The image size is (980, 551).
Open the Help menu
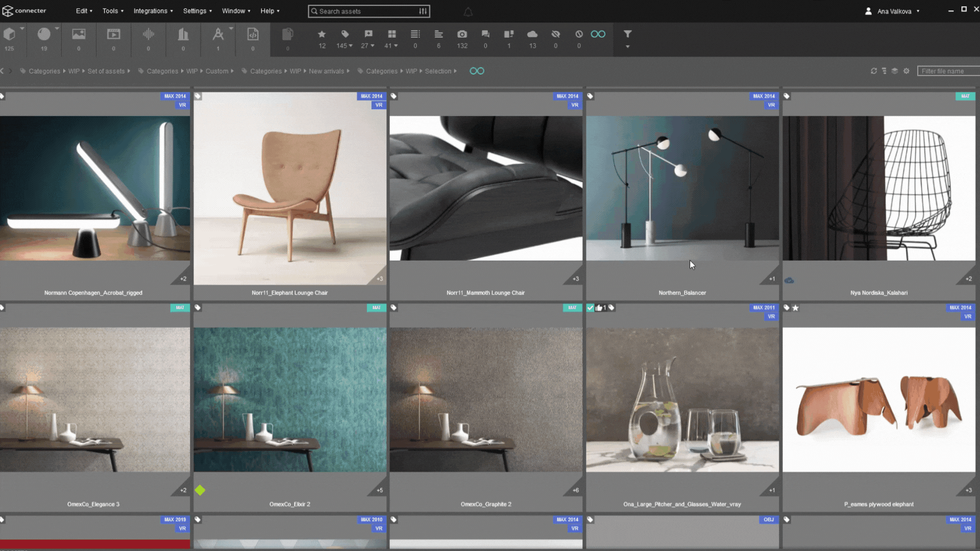click(x=270, y=11)
